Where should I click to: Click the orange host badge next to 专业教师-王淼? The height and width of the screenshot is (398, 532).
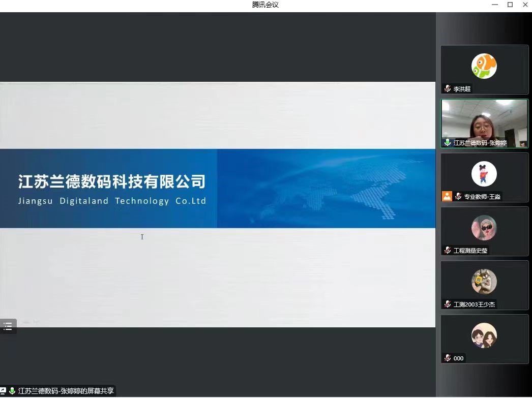point(447,196)
